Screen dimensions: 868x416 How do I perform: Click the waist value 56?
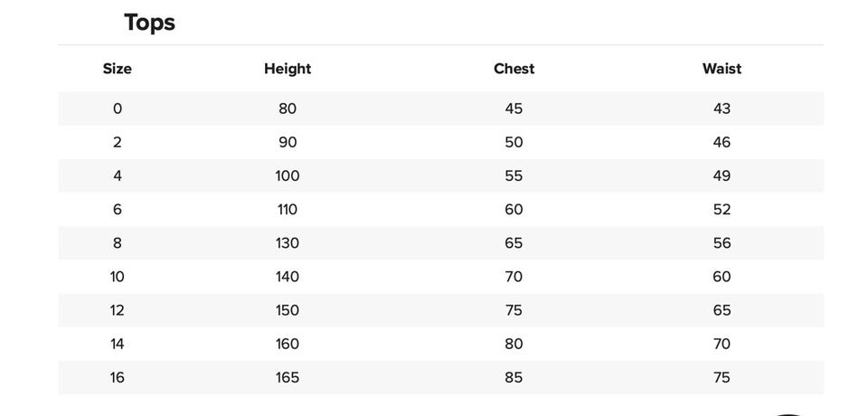pos(722,243)
